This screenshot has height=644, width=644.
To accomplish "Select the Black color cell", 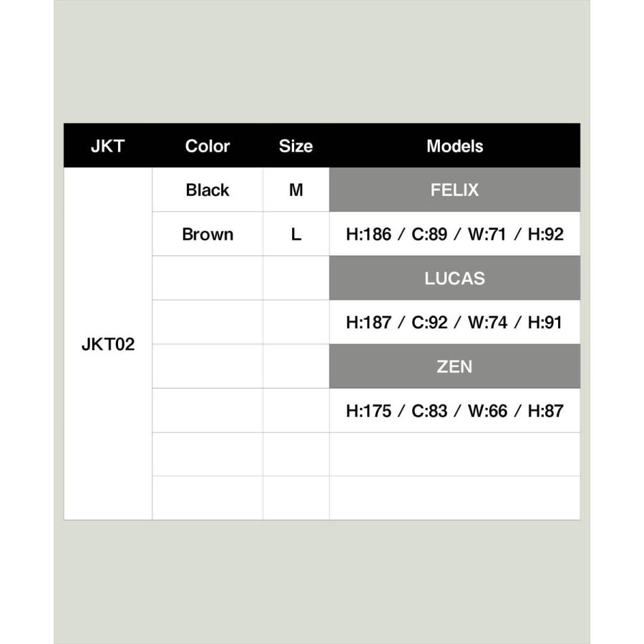I will click(208, 190).
